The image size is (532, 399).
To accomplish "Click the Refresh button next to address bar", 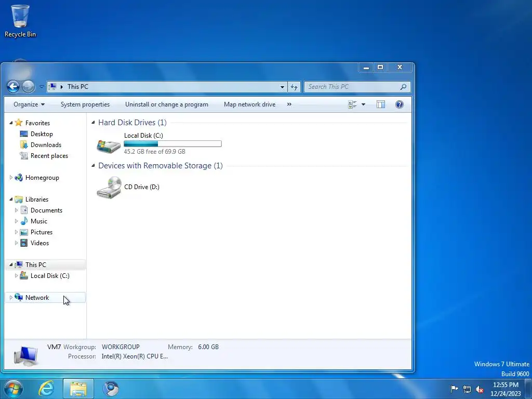I will (294, 87).
